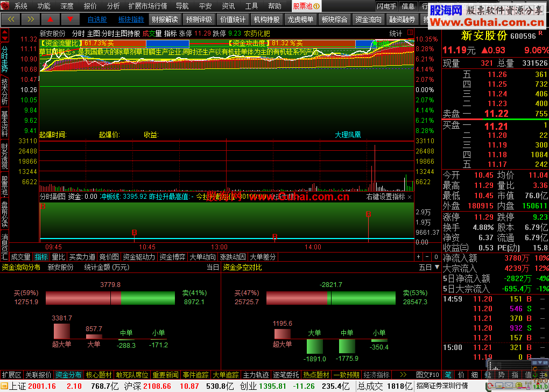This screenshot has width=549, height=392.
Task: Click the 0 reset button under the chart
Action: 436,257
